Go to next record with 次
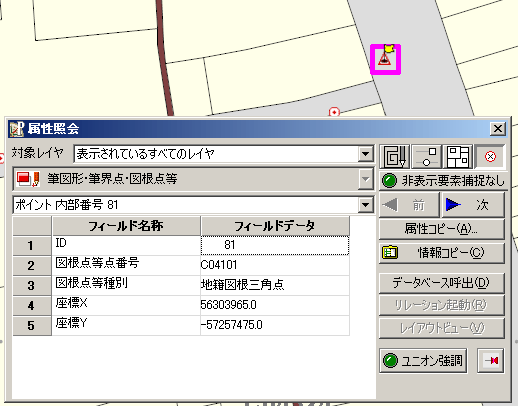This screenshot has height=406, width=518. 473,205
